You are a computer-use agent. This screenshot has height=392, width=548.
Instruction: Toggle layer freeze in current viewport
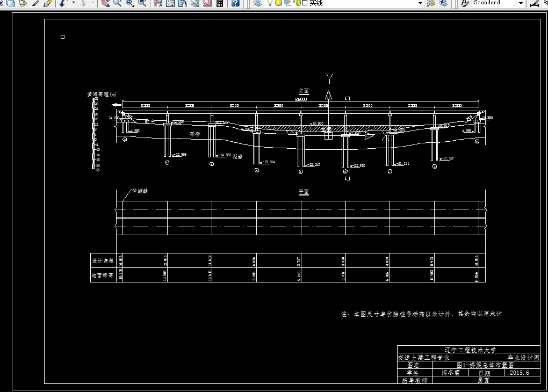coord(287,3)
